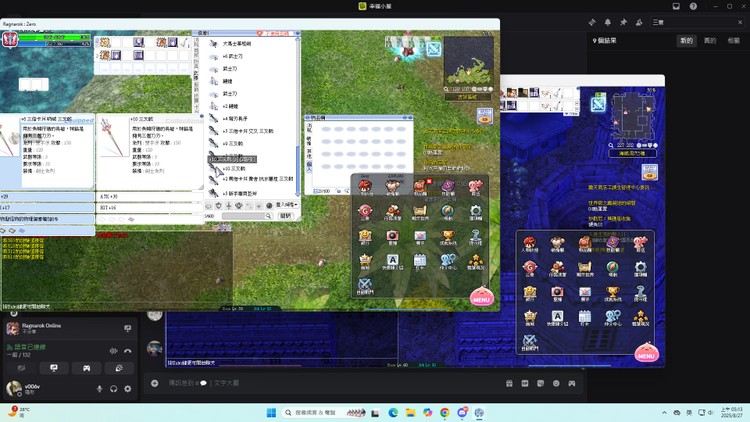Disconnect from the Discord voice channel

pyautogui.click(x=128, y=351)
